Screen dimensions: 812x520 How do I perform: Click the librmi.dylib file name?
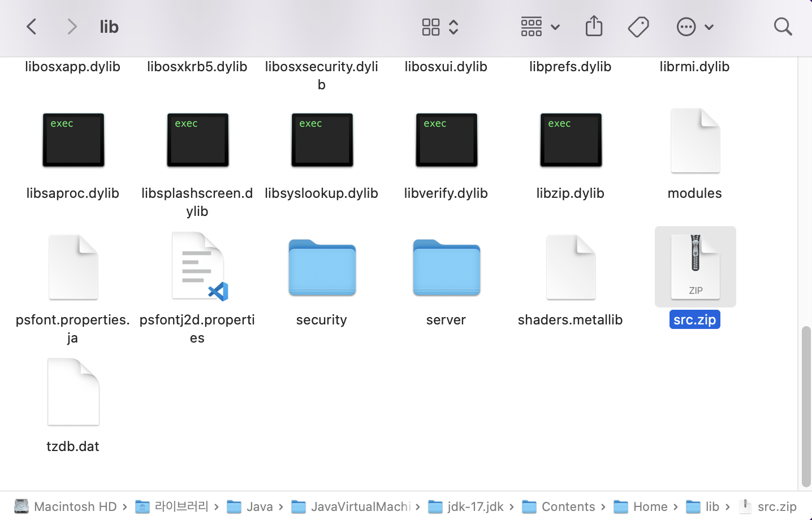coord(695,67)
